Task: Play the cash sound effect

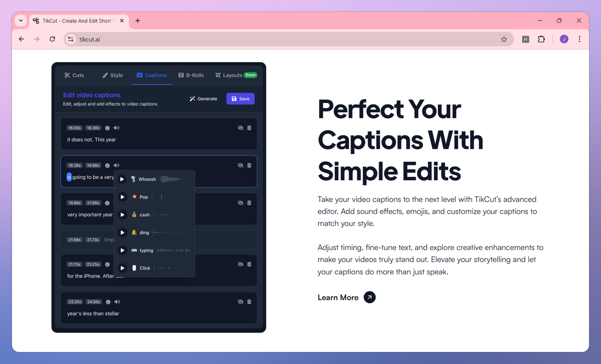Action: [x=122, y=215]
